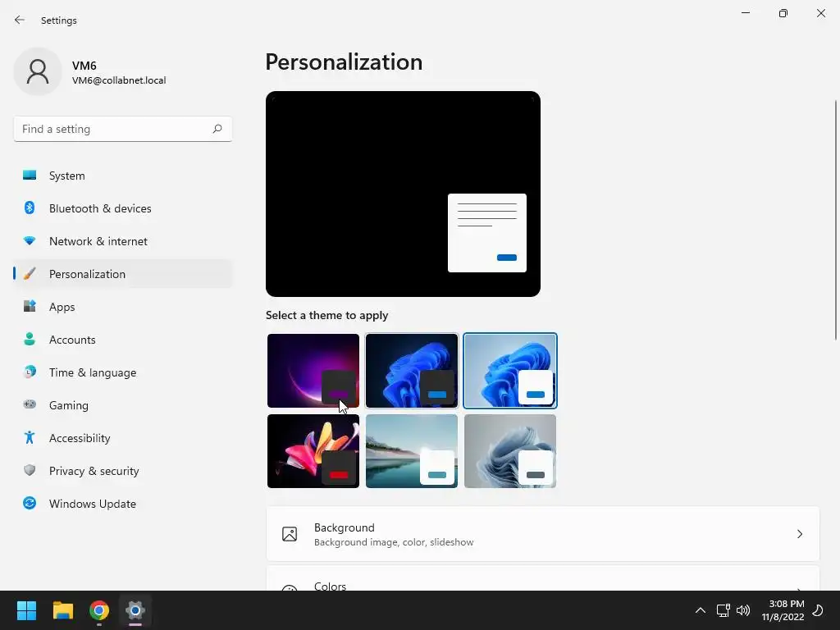Click the Accounts person icon
The height and width of the screenshot is (630, 840).
[30, 339]
